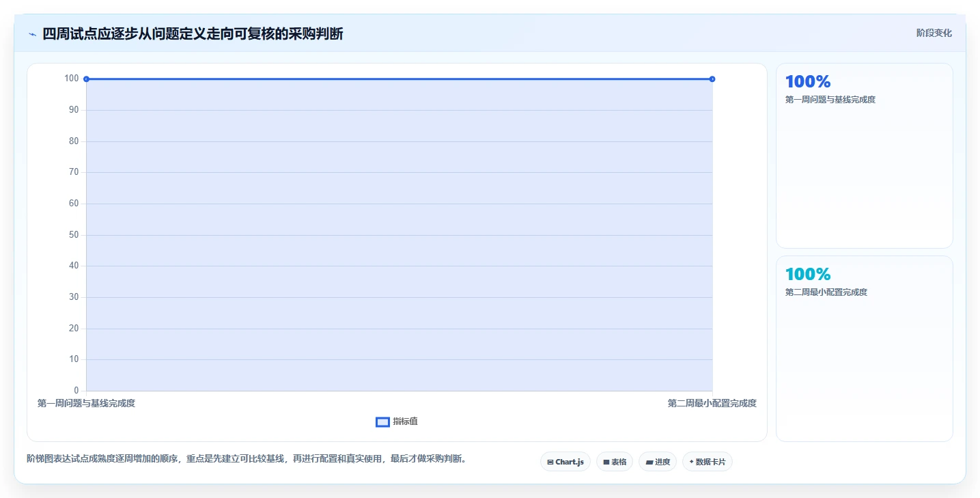Select the 进度 tag chip
The width and height of the screenshot is (980, 498).
coord(658,462)
